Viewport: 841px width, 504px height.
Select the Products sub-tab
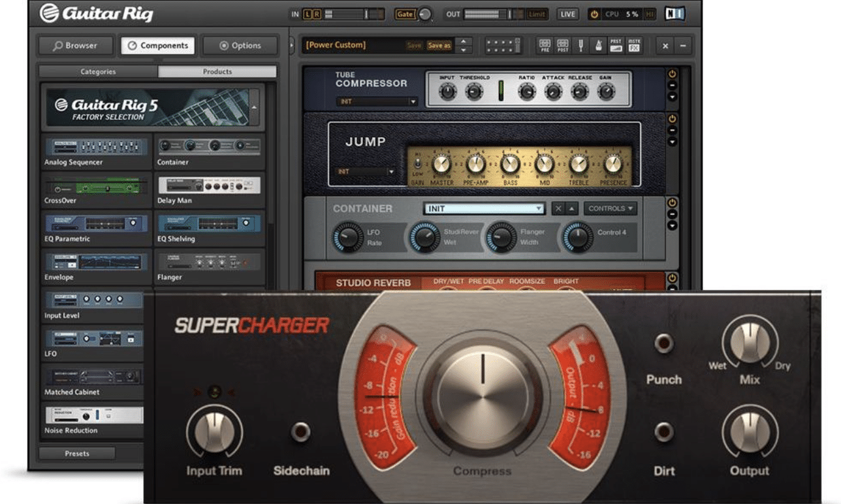tap(217, 72)
